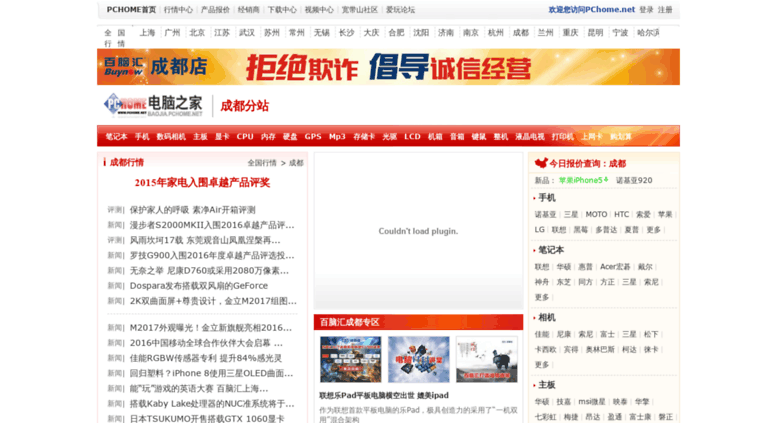Select 重庆 city link
Image resolution: width=777 pixels, height=423 pixels.
click(x=570, y=33)
